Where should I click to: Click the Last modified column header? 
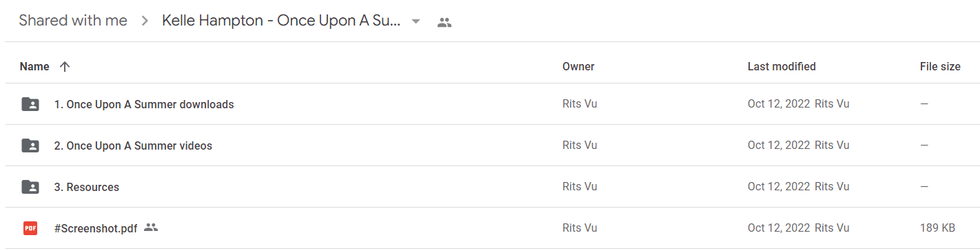coord(782,67)
